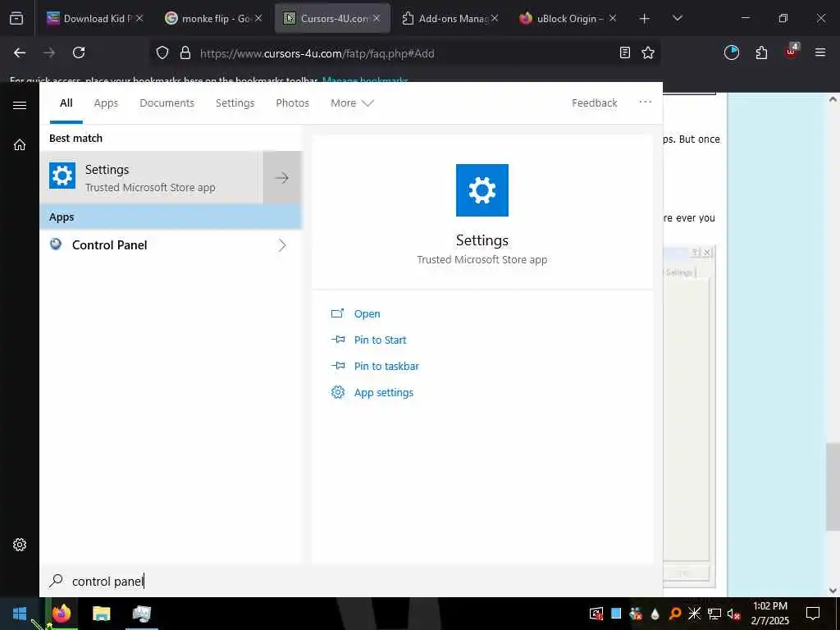Viewport: 840px width, 630px height.
Task: Expand the search panel hamburger menu
Action: 20,105
